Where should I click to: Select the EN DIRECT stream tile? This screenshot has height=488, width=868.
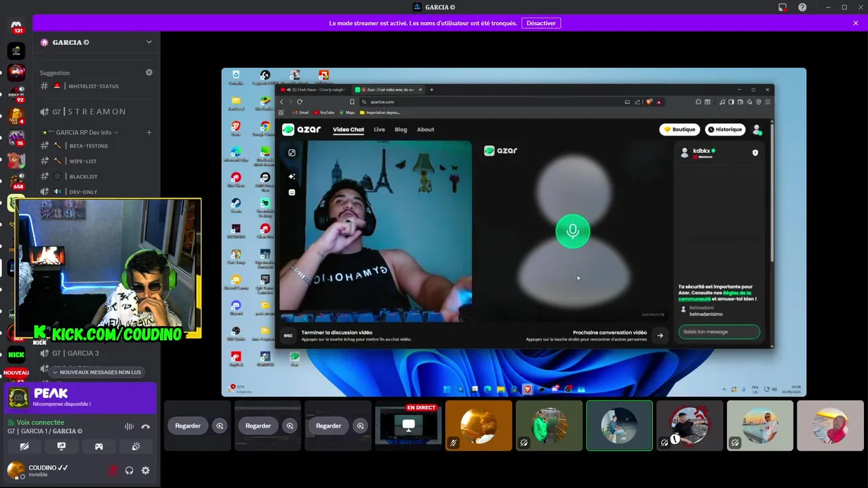point(408,426)
